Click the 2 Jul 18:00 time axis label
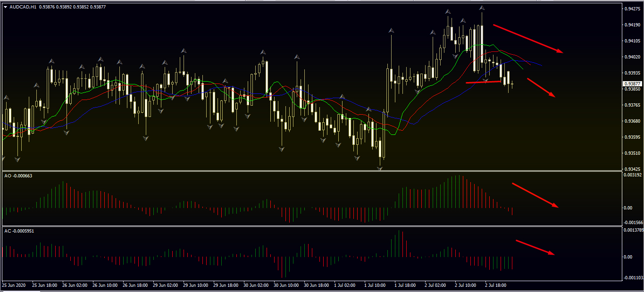The height and width of the screenshot is (292, 644). coord(495,285)
